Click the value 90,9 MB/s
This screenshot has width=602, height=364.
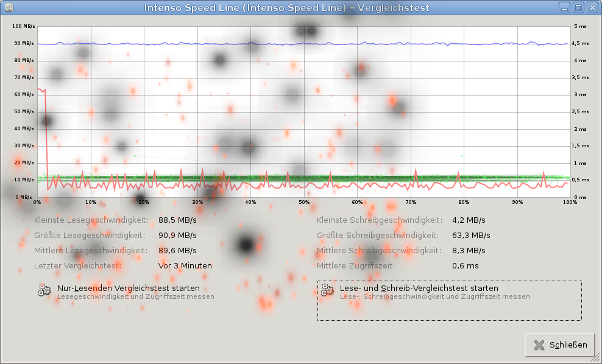[x=177, y=235]
